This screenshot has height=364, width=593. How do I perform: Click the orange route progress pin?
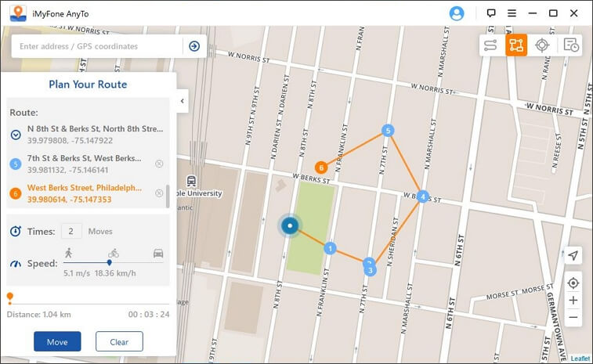coord(10,297)
